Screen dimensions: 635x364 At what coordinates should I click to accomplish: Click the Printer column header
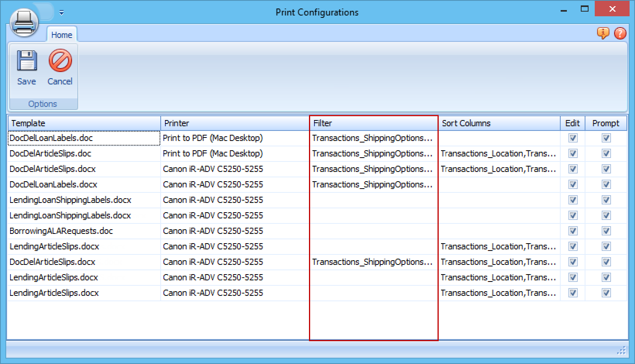click(235, 123)
